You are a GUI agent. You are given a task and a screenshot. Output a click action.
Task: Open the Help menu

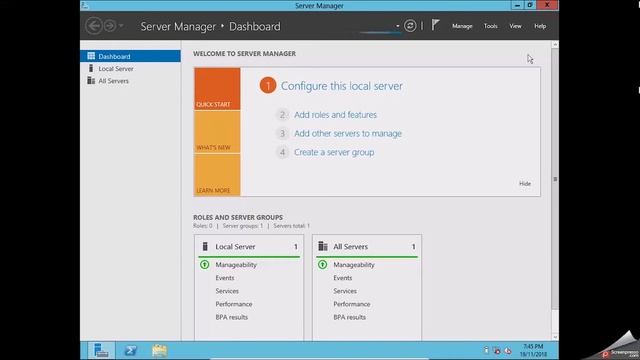(540, 26)
